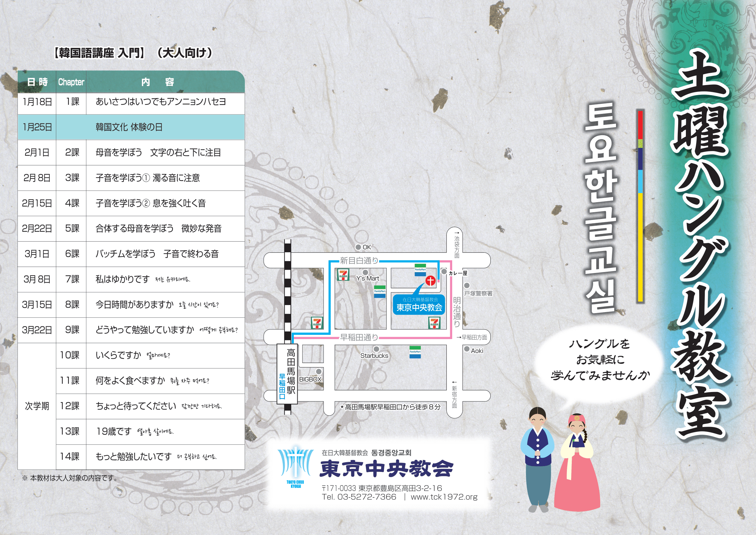Image resolution: width=756 pixels, height=535 pixels.
Task: Click the 次学期 cell in the table
Action: coord(37,406)
